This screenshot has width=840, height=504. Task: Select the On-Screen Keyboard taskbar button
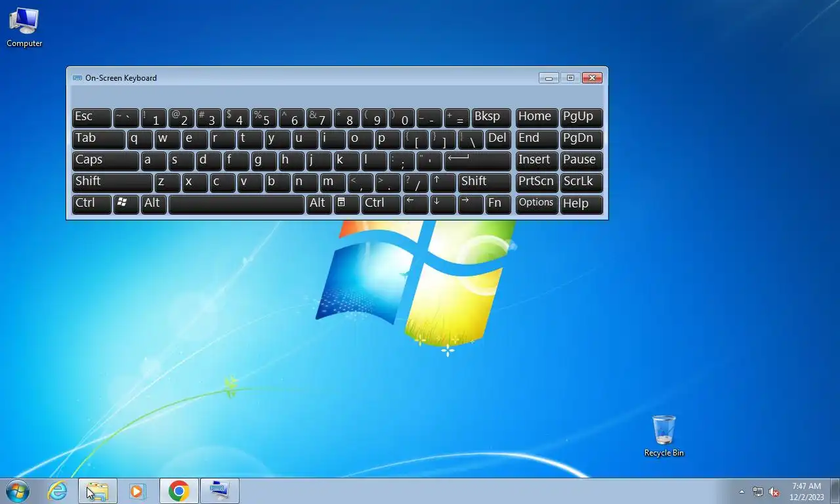tap(219, 491)
